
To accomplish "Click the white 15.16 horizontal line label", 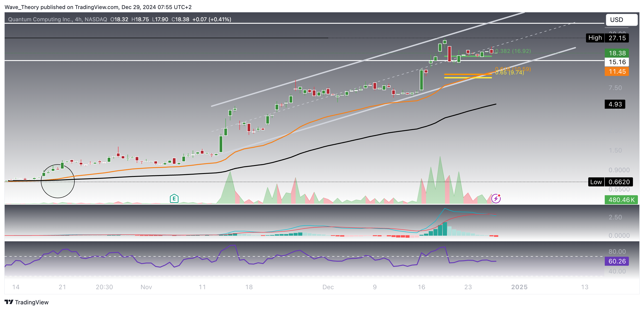I will (x=617, y=62).
